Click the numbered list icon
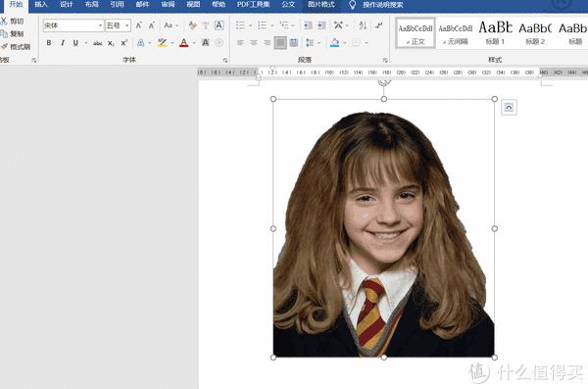This screenshot has width=588, height=389. (262, 25)
